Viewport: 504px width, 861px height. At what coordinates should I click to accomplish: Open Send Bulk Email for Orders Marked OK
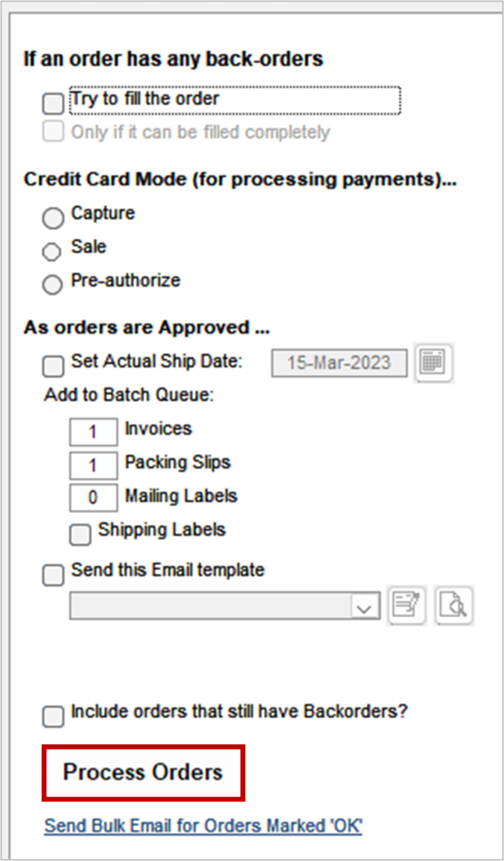[202, 826]
